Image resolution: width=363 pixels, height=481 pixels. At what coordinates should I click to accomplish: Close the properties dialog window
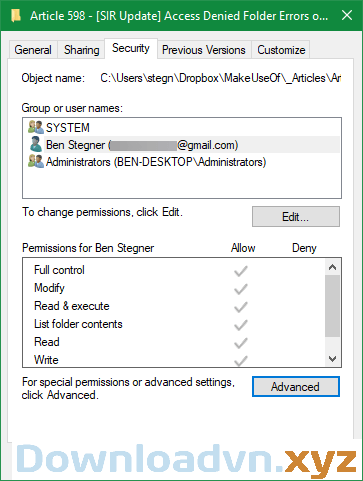pos(347,15)
